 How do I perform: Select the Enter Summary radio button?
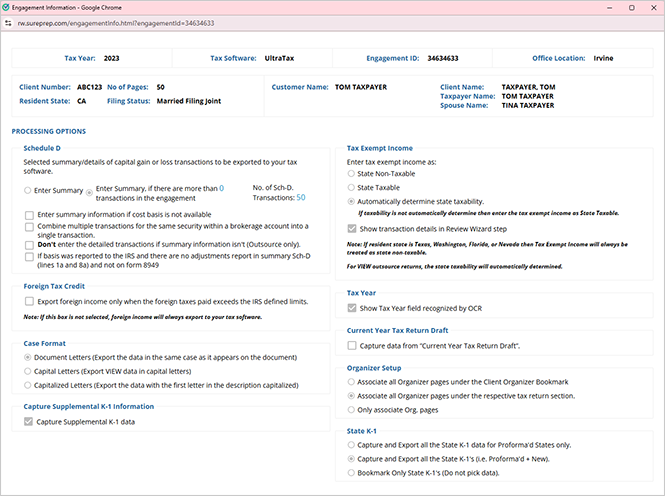click(x=28, y=190)
